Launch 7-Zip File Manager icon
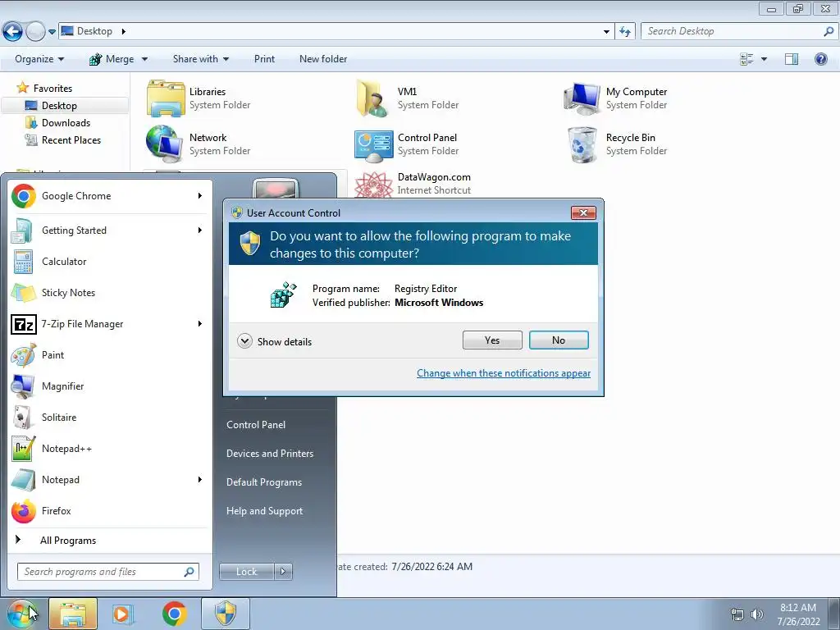Image resolution: width=840 pixels, height=630 pixels. pyautogui.click(x=24, y=324)
